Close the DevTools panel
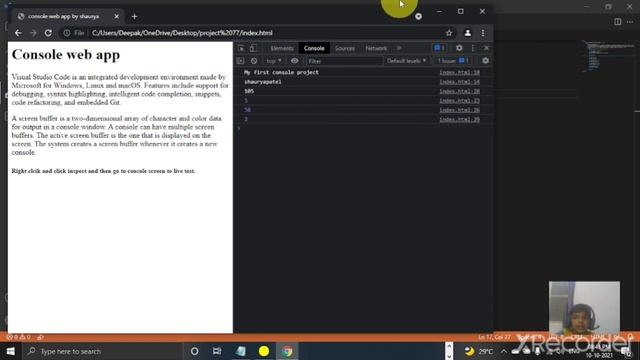Screen dimensions: 640x360 click(487, 48)
